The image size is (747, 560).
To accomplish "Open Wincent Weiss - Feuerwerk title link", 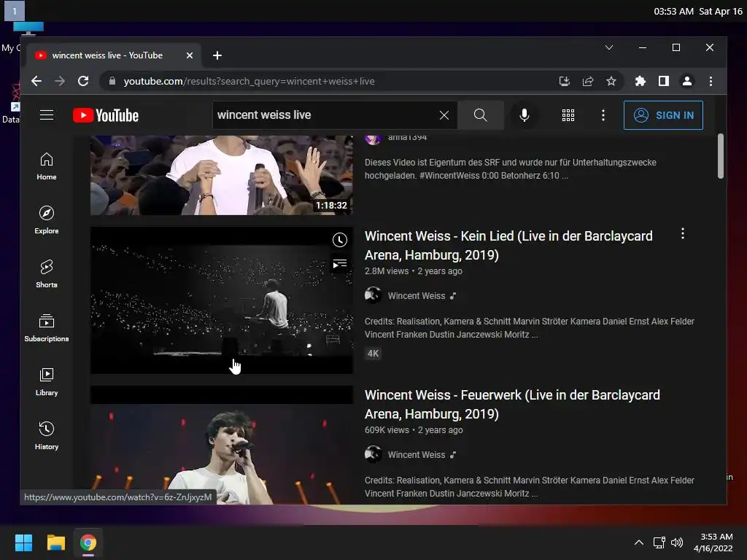I will click(x=512, y=405).
